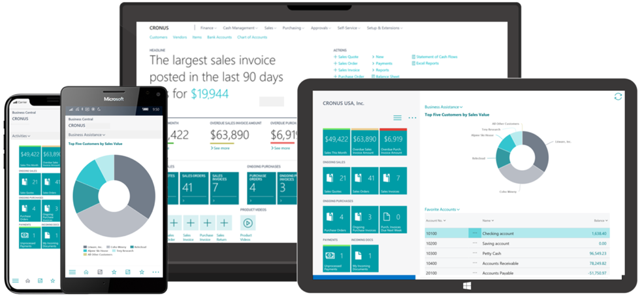
Task: Click the Chart of Accounts link on the laptop
Action: click(x=251, y=37)
